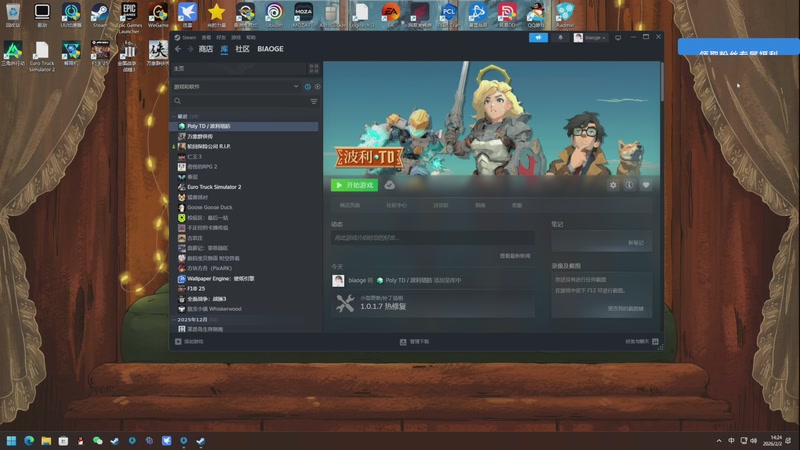
Task: Check Poly TD cloud sync status icon
Action: [x=389, y=185]
